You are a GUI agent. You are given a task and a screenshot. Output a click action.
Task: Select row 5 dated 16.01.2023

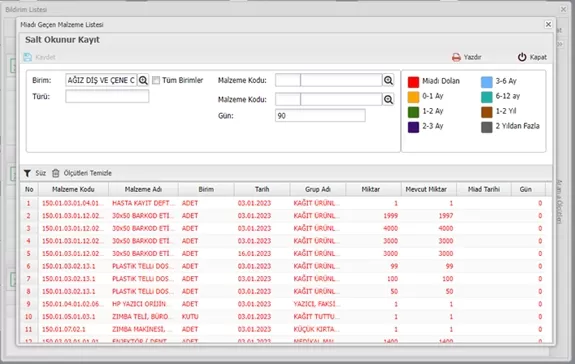pos(283,254)
